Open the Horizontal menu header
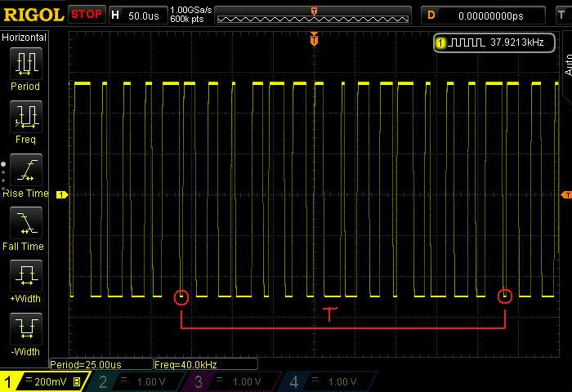The image size is (572, 392). pos(25,38)
